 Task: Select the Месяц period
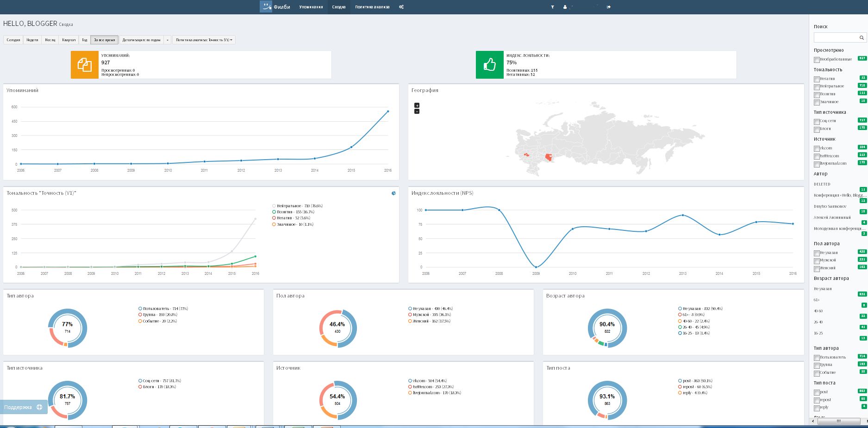50,40
